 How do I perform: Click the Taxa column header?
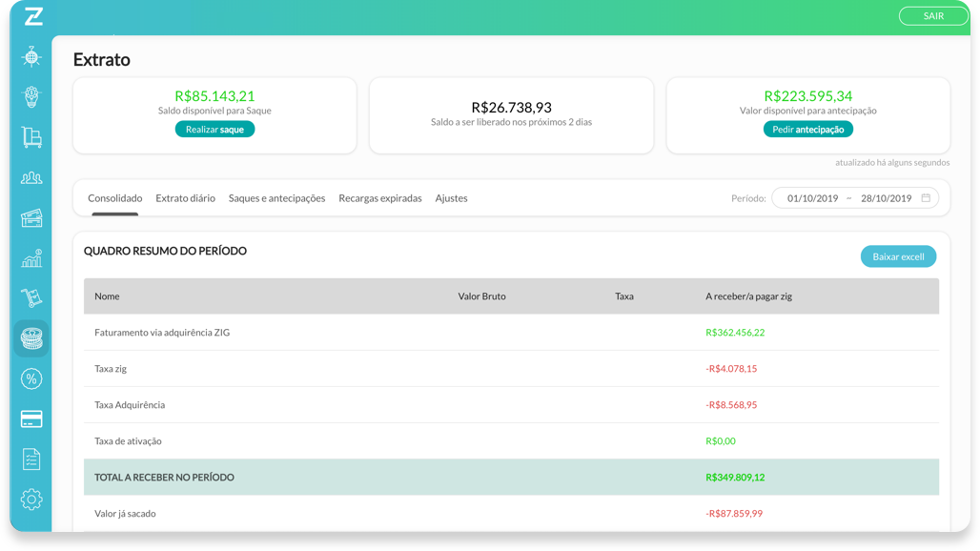[624, 296]
